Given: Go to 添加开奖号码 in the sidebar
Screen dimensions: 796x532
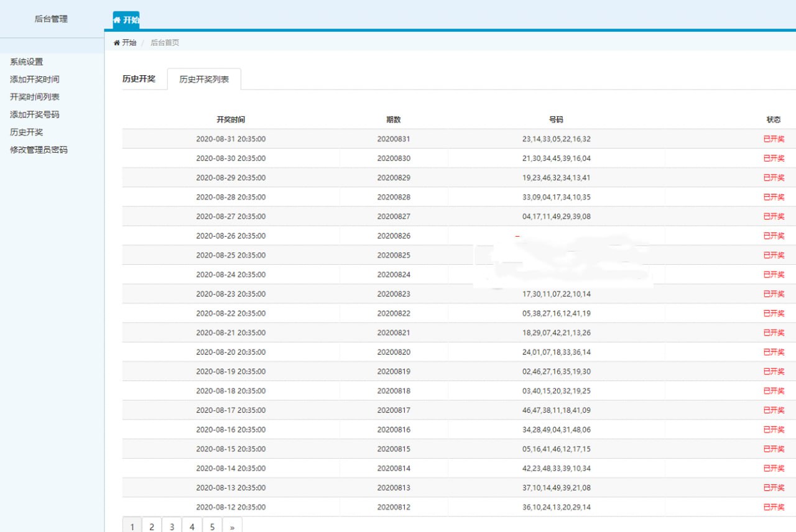Looking at the screenshot, I should tap(35, 115).
